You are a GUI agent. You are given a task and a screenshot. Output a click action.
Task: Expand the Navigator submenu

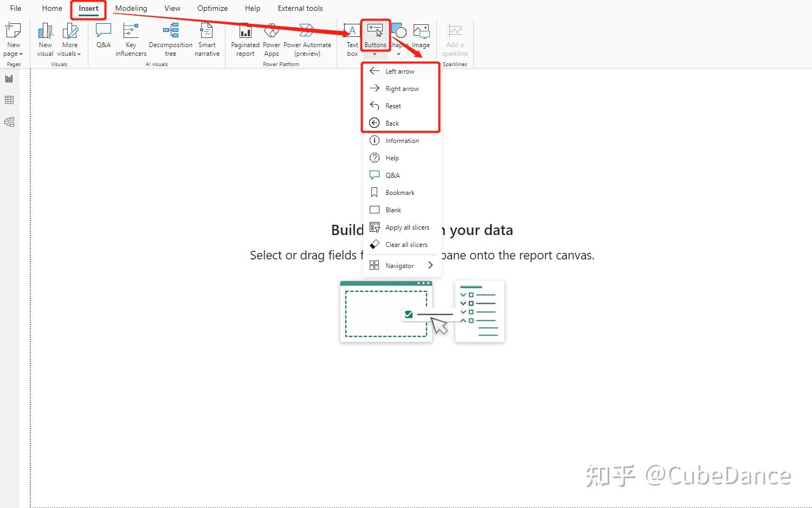[401, 265]
